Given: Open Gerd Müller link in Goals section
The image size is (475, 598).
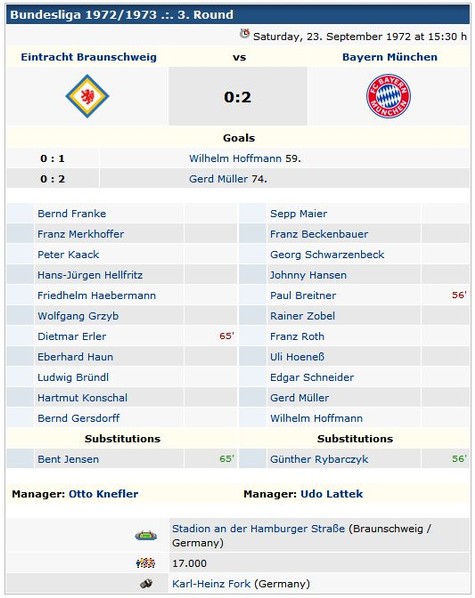Looking at the screenshot, I should click(x=219, y=179).
